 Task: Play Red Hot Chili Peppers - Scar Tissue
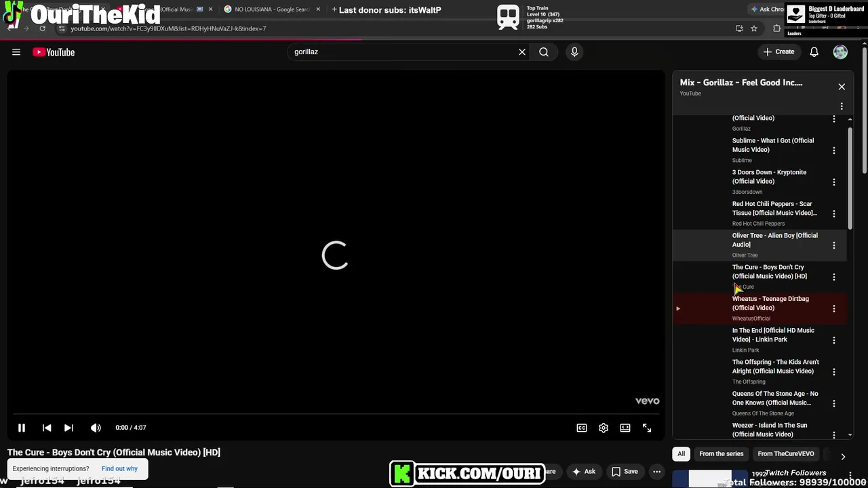click(x=759, y=213)
